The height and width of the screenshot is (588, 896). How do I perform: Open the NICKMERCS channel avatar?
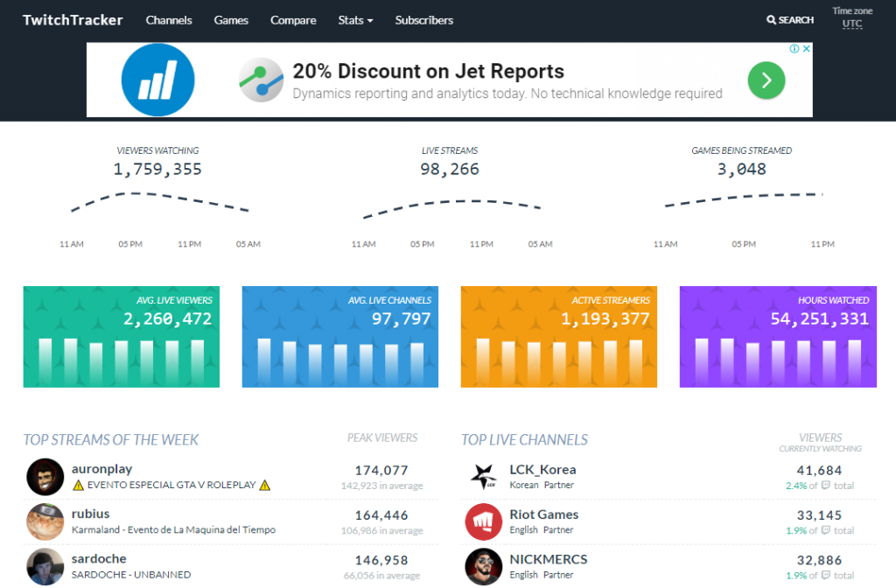coord(483,567)
